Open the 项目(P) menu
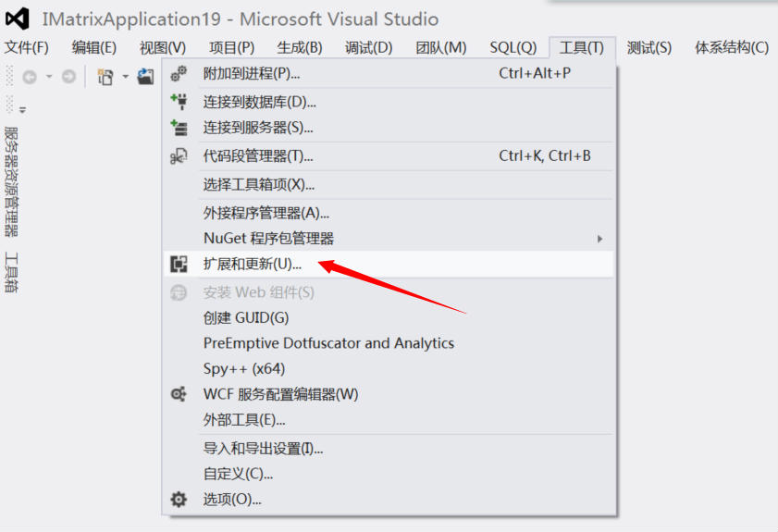 (x=231, y=47)
